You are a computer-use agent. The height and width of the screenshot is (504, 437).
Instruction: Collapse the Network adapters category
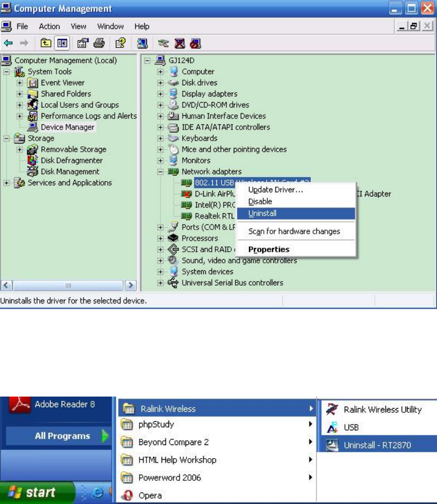click(161, 172)
